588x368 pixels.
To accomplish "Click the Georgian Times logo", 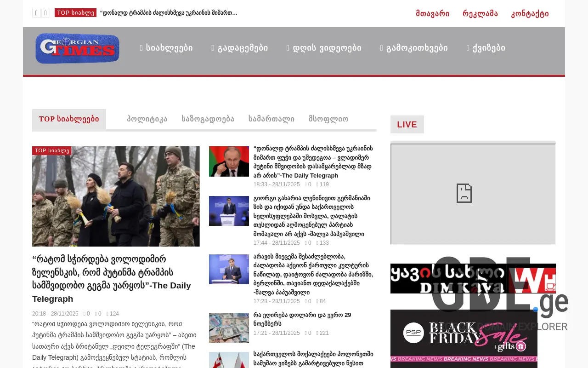I will click(77, 48).
